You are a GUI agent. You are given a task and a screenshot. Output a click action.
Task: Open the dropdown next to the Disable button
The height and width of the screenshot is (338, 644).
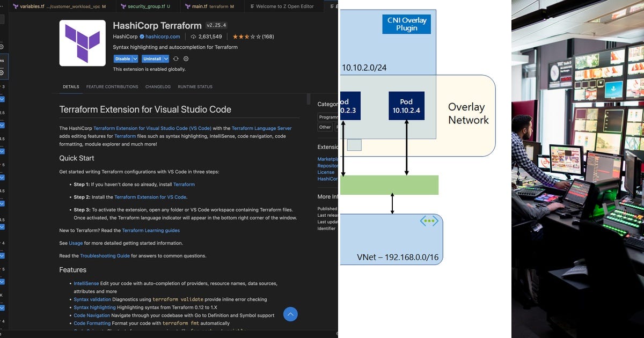pyautogui.click(x=135, y=58)
